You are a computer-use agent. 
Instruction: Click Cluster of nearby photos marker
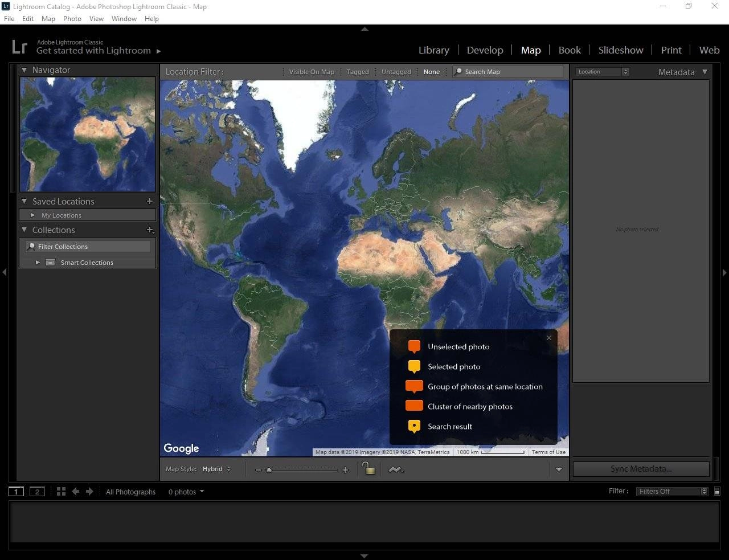(x=414, y=406)
